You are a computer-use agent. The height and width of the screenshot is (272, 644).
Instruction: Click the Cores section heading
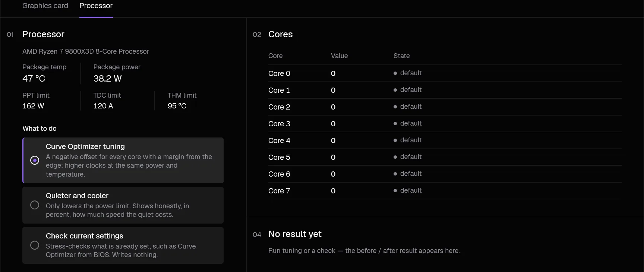280,34
